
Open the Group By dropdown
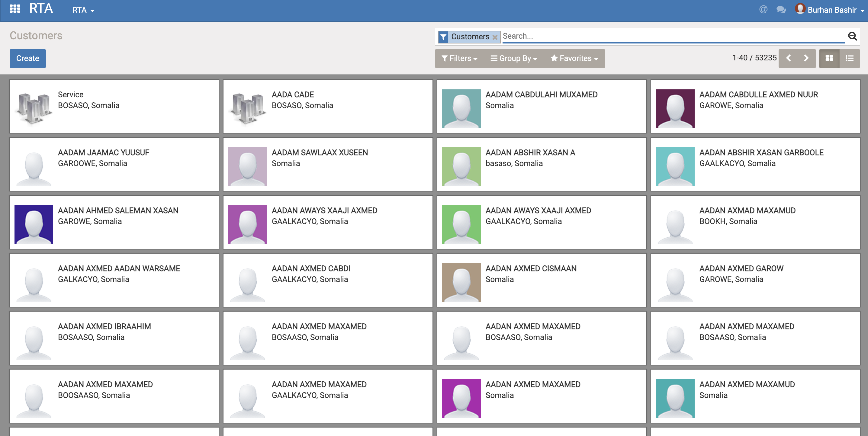click(514, 58)
